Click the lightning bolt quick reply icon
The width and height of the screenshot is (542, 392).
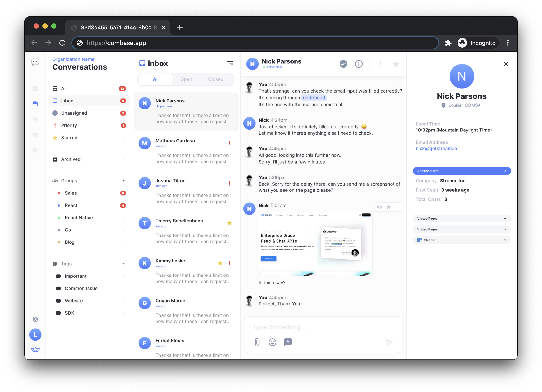coord(287,341)
